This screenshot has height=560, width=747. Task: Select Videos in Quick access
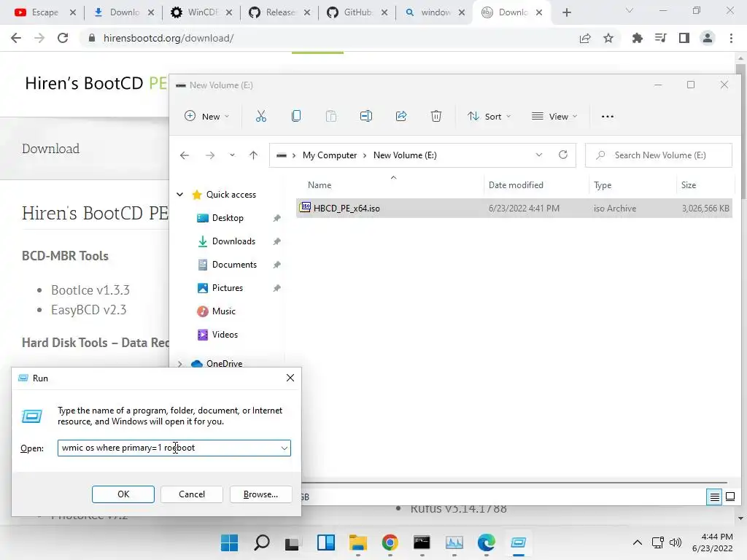pos(225,335)
